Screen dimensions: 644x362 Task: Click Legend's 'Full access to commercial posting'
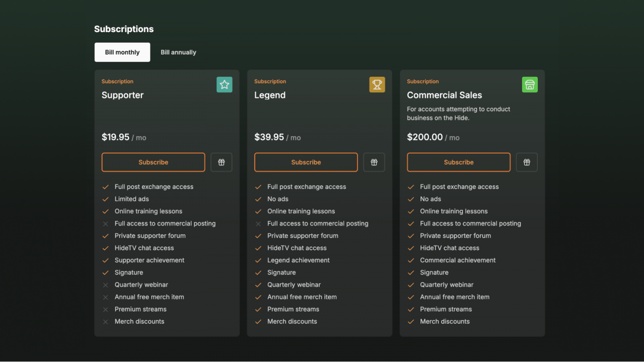[318, 223]
